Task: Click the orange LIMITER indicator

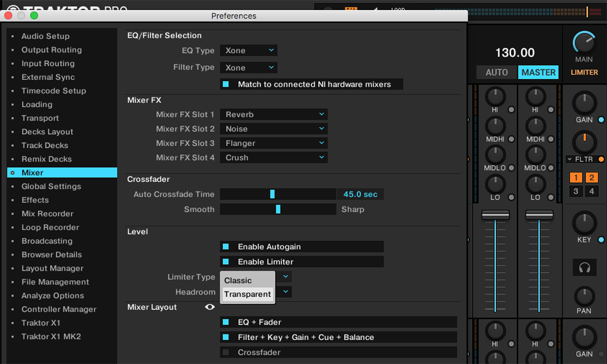Action: pos(584,72)
